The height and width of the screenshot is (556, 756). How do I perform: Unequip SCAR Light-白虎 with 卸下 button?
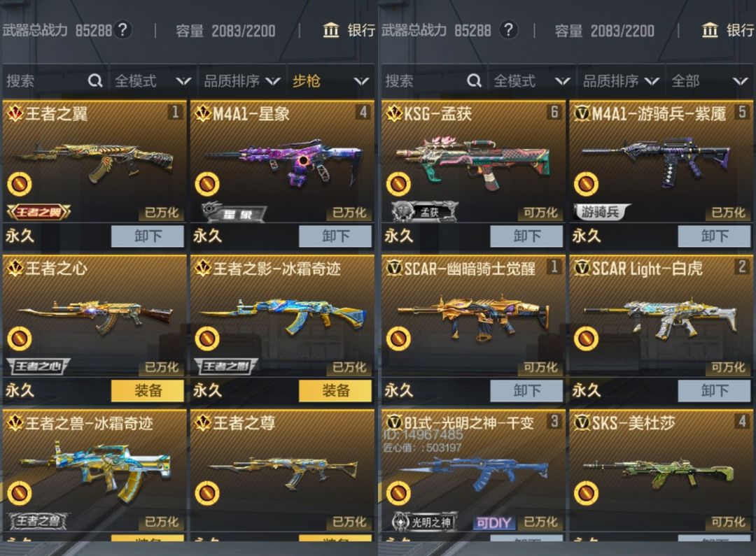[715, 390]
